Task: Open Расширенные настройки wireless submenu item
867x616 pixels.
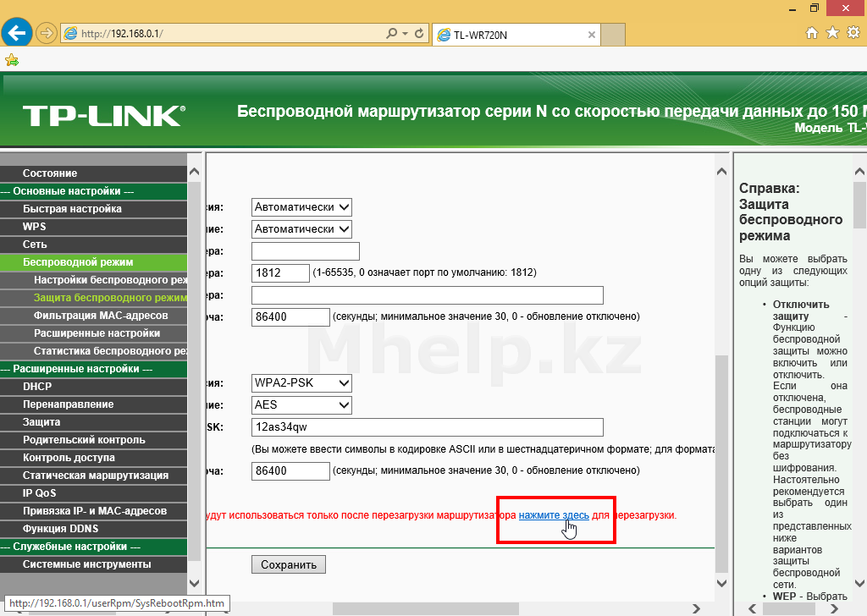Action: pos(93,333)
